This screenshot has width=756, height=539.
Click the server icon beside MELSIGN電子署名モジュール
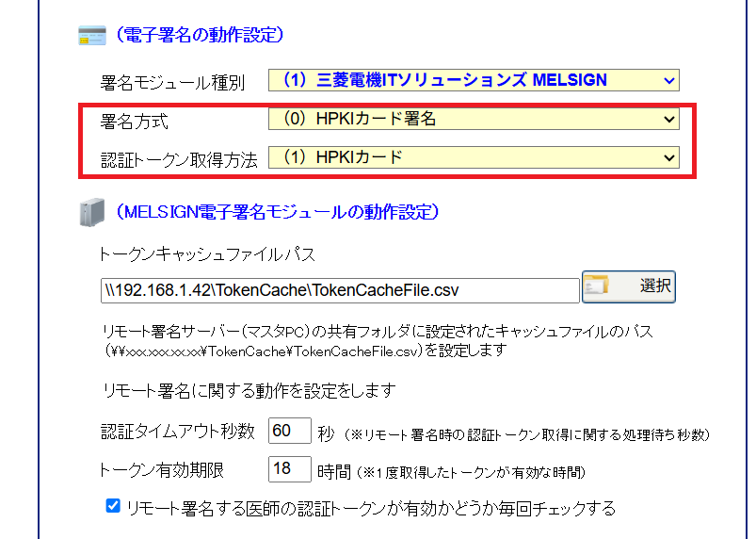(92, 212)
